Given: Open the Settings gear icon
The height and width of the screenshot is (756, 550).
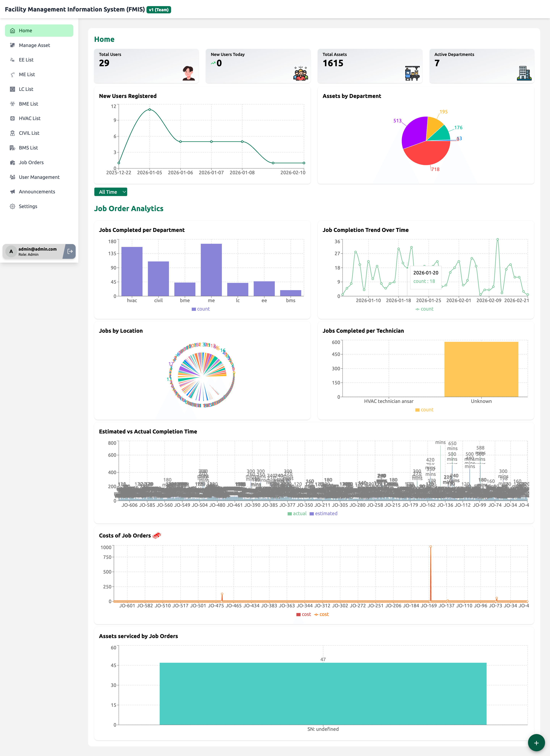Looking at the screenshot, I should [12, 206].
